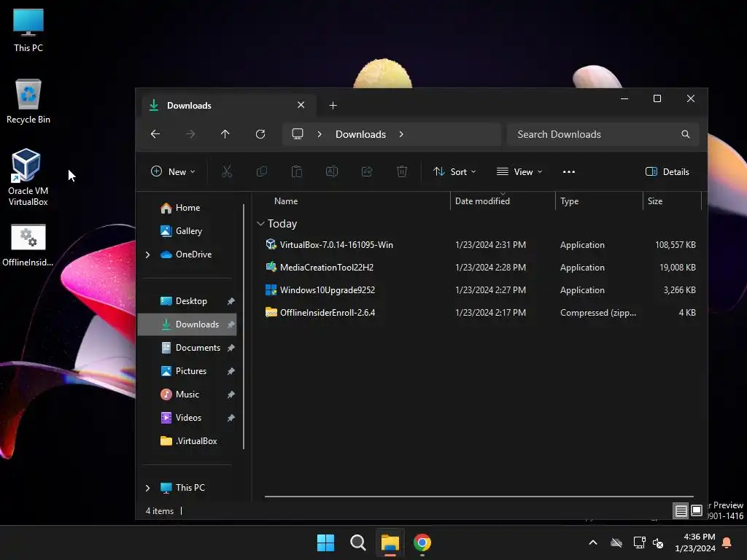747x560 pixels.
Task: Click pin icon beside Music
Action: tap(231, 394)
